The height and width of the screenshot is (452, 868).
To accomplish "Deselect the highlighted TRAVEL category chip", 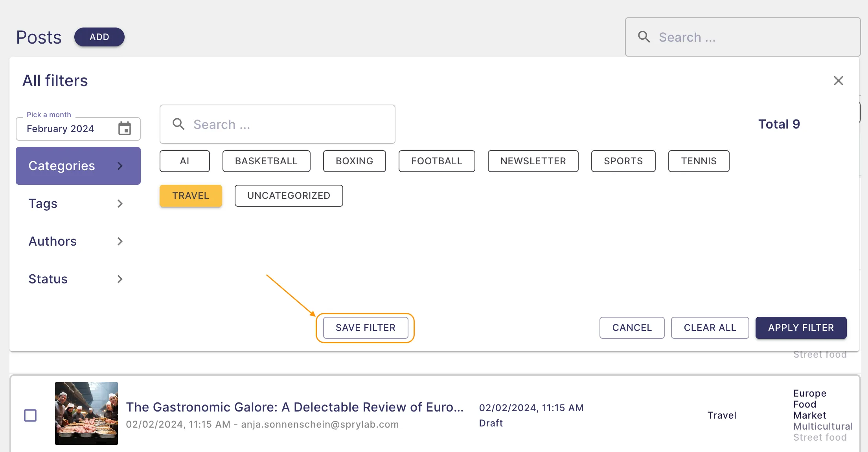I will click(191, 196).
